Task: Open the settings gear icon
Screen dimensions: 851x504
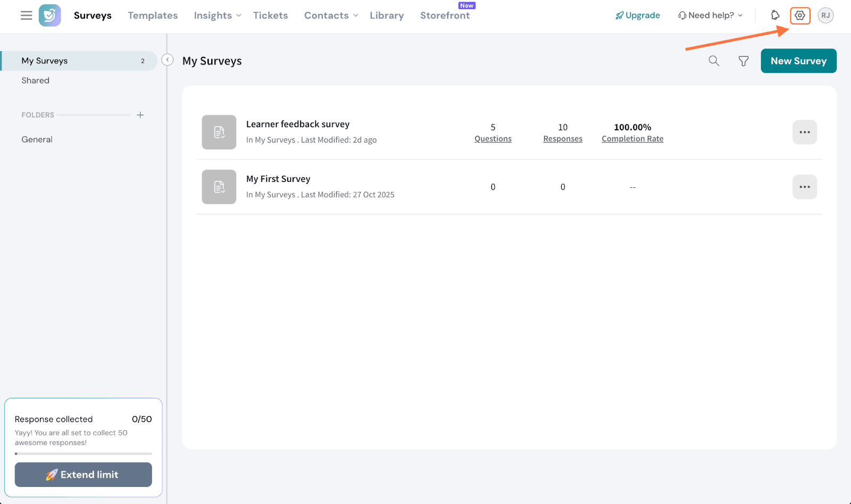Action: point(800,15)
